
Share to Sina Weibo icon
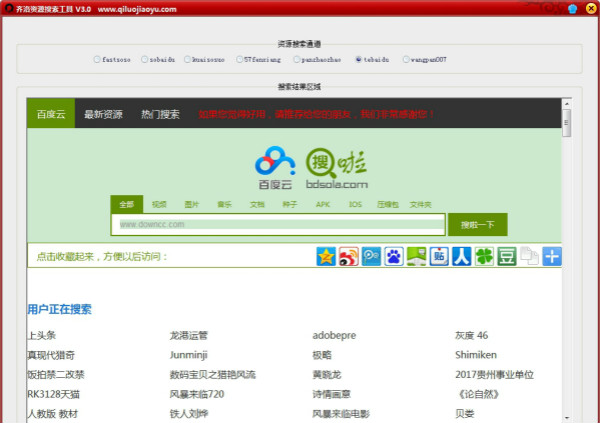point(349,256)
